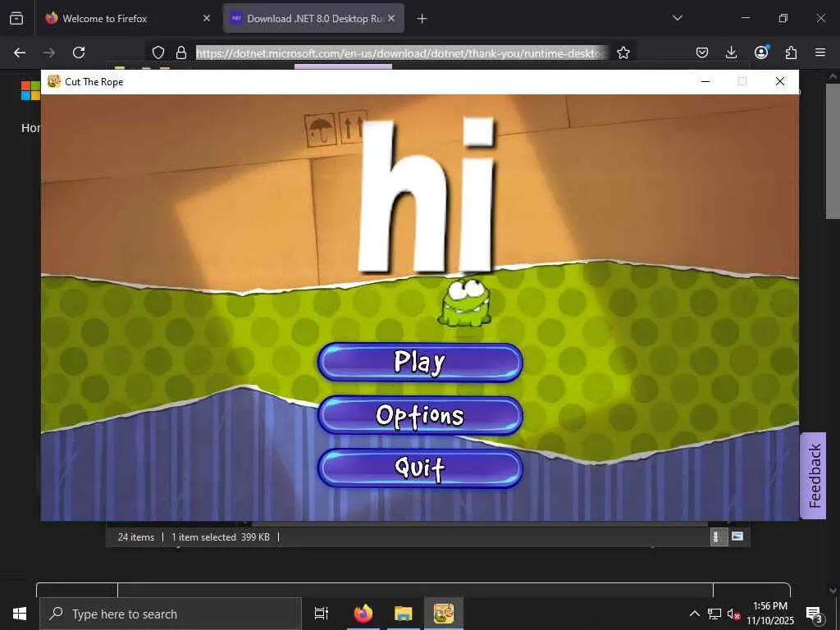The image size is (840, 630).
Task: Minimize the Cut The Rope window
Action: click(x=705, y=81)
